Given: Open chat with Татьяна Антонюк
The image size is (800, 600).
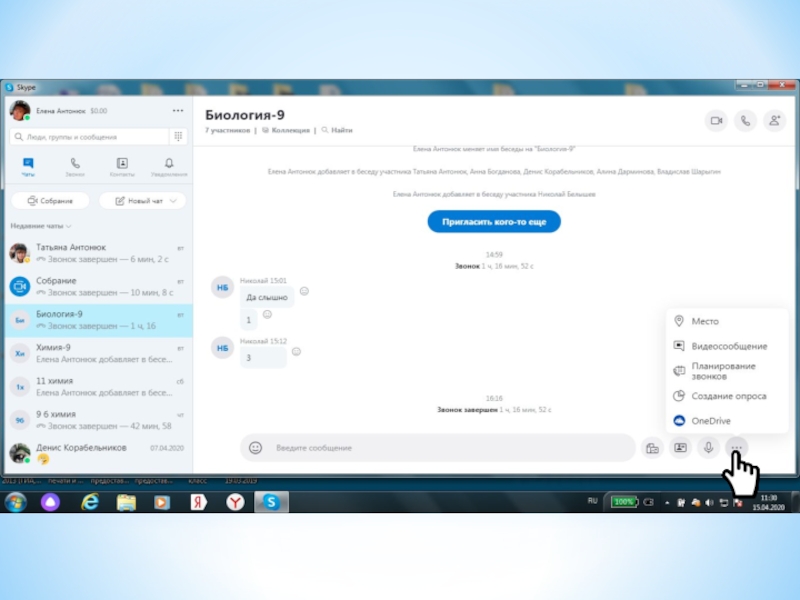Looking at the screenshot, I should pyautogui.click(x=98, y=253).
